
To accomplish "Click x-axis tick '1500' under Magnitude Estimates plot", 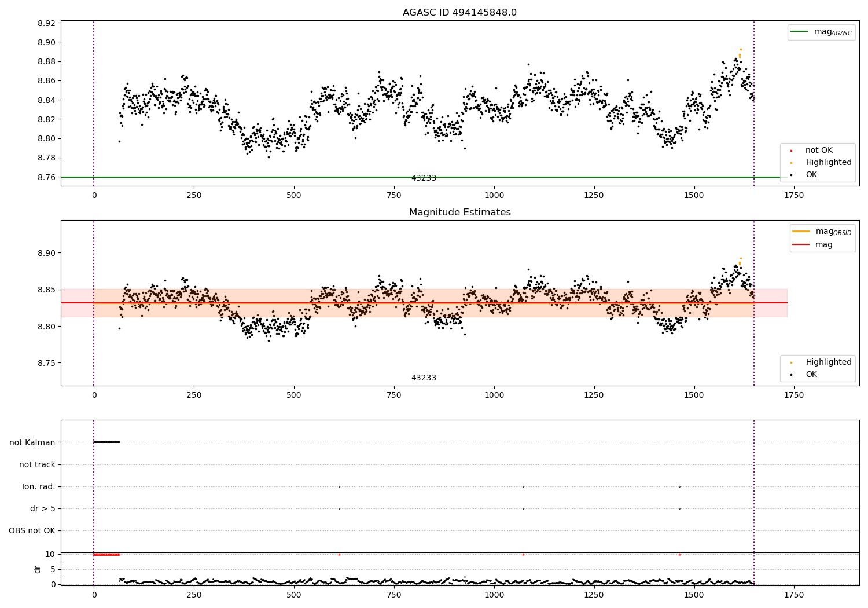I will [694, 395].
